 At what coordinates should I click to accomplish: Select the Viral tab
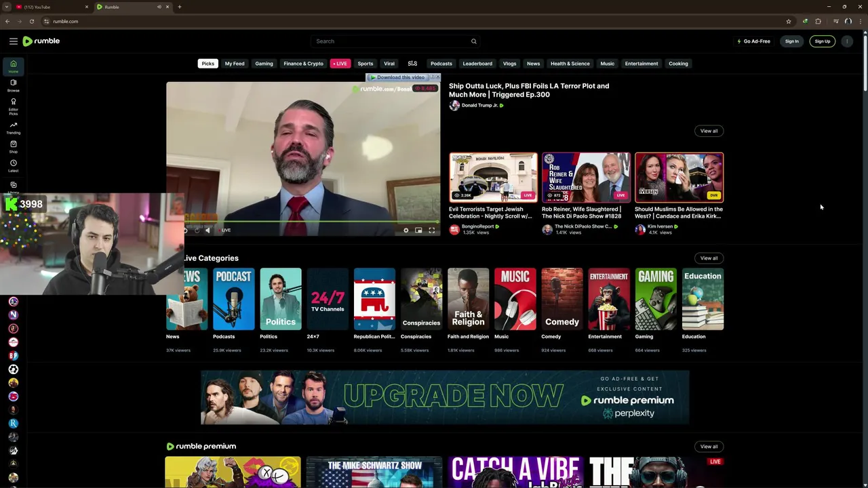click(x=389, y=64)
